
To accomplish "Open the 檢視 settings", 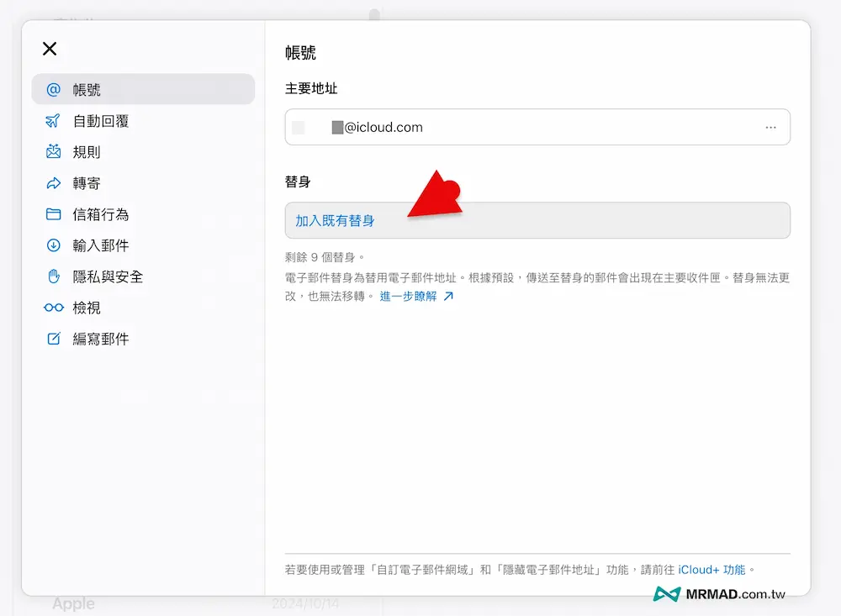I will [143, 308].
